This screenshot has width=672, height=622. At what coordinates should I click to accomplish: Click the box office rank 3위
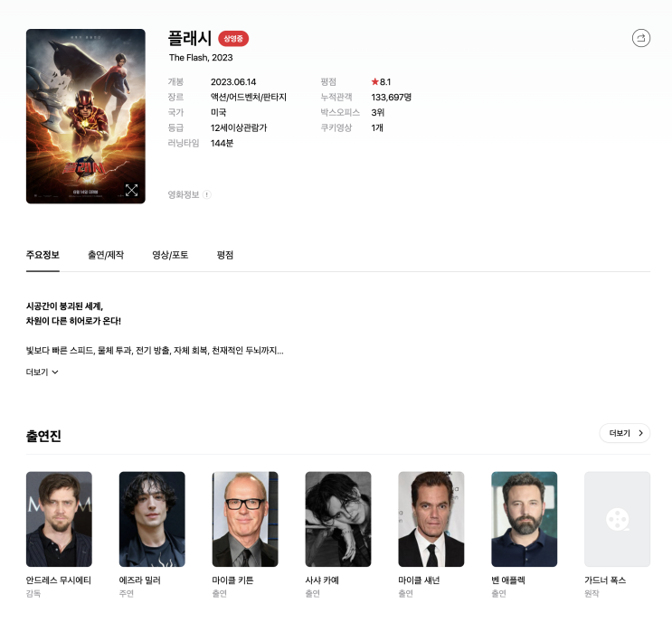pos(377,113)
